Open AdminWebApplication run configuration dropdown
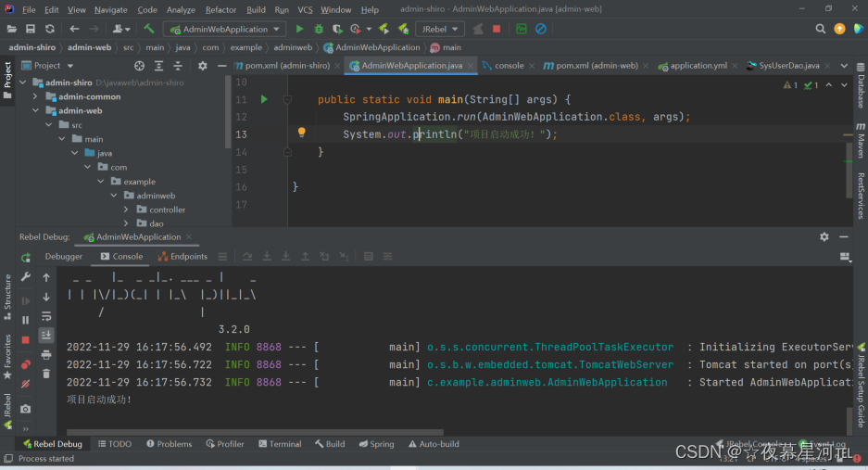 click(224, 29)
